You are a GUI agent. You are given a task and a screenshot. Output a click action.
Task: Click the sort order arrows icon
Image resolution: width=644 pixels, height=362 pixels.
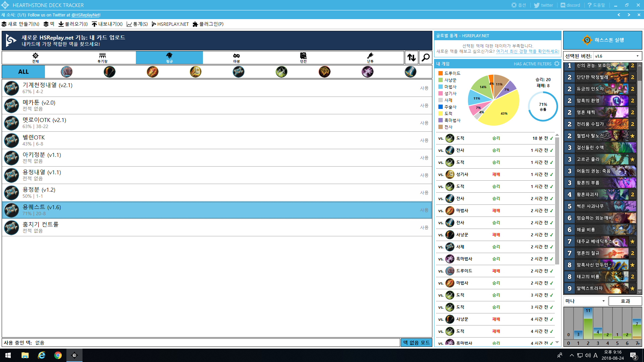pyautogui.click(x=412, y=58)
